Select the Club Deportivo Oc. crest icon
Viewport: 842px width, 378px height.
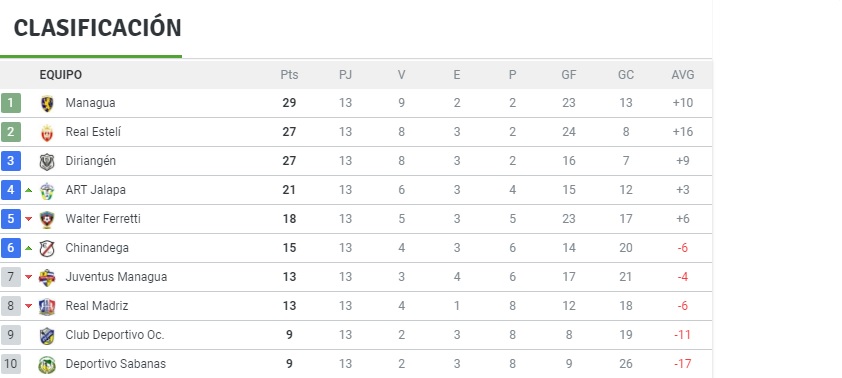[x=47, y=335]
